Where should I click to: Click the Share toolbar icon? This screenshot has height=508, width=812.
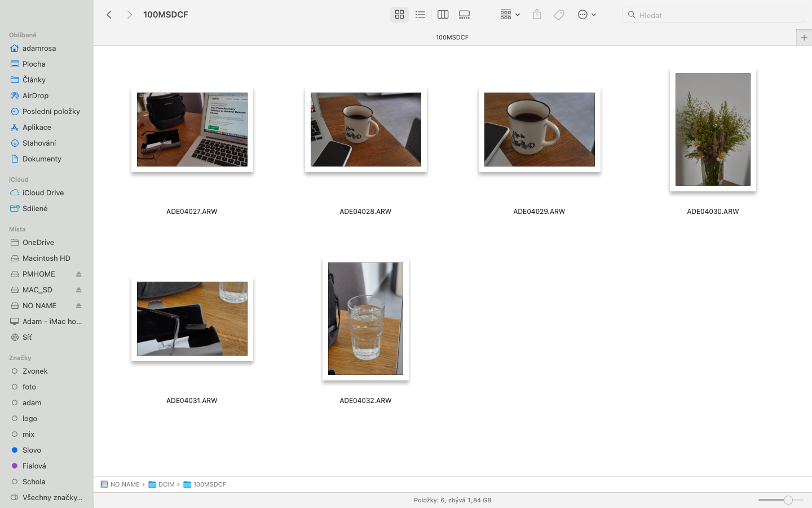tap(537, 15)
